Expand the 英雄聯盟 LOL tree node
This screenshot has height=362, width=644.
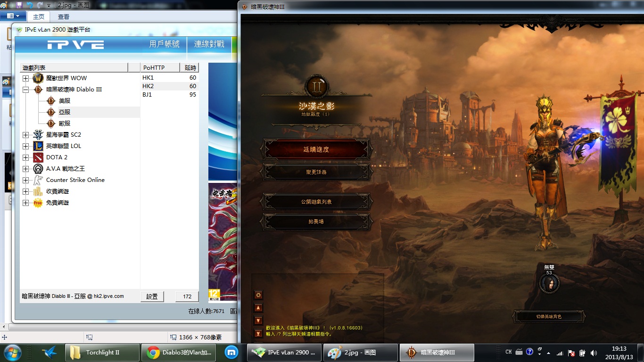click(x=26, y=146)
